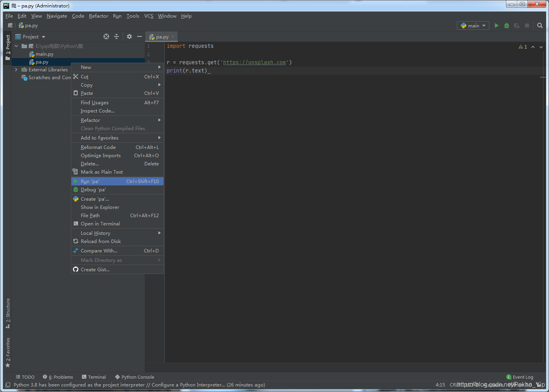Choose Show in Explorer

(117, 207)
